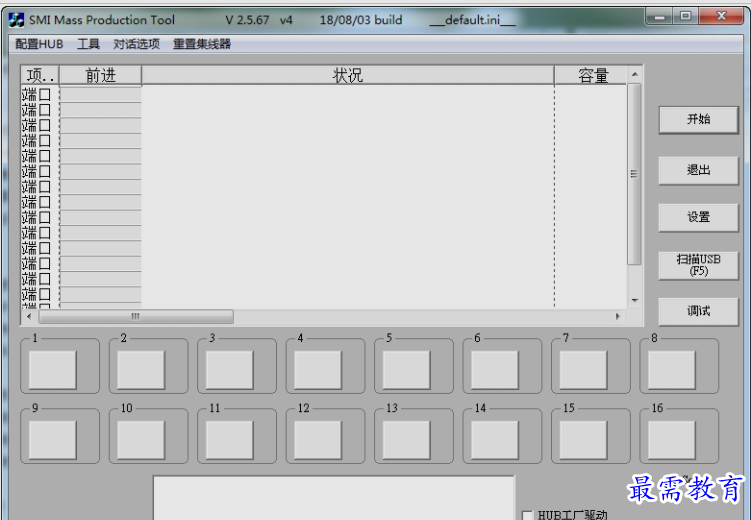
Task: Select port slot 7 box
Action: coord(583,370)
